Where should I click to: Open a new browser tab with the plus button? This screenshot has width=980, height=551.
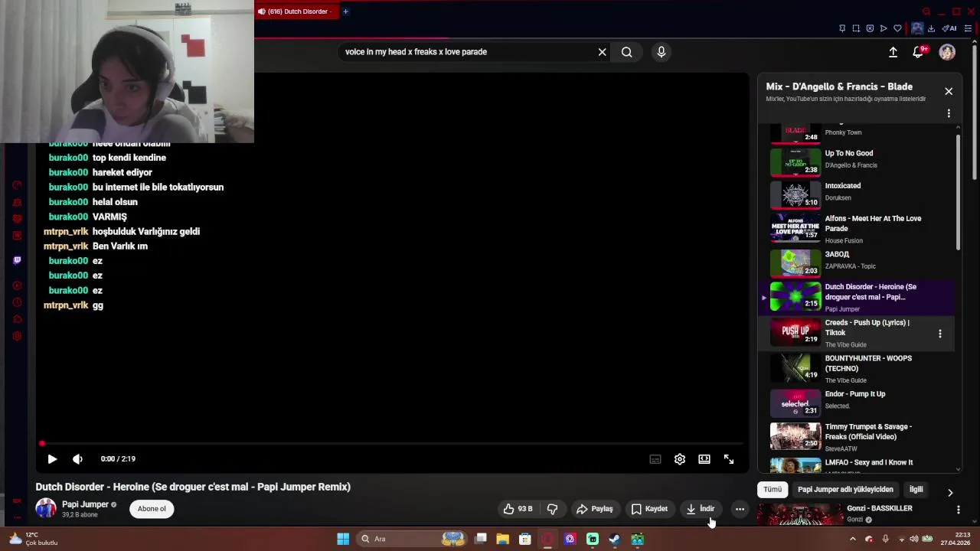pyautogui.click(x=345, y=11)
